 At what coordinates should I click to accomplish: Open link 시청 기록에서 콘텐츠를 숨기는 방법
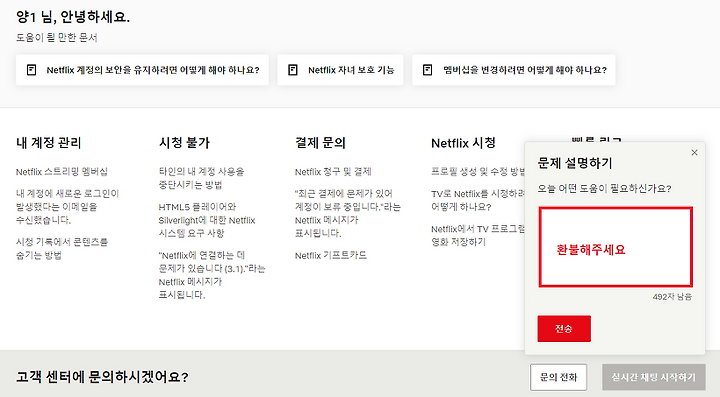tap(62, 248)
